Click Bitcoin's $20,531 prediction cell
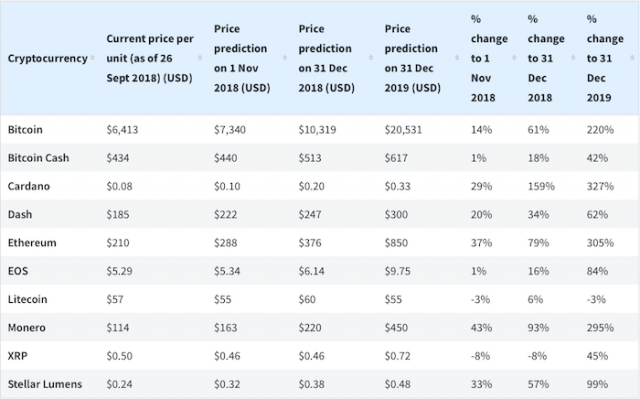This screenshot has width=640, height=399. (x=403, y=130)
